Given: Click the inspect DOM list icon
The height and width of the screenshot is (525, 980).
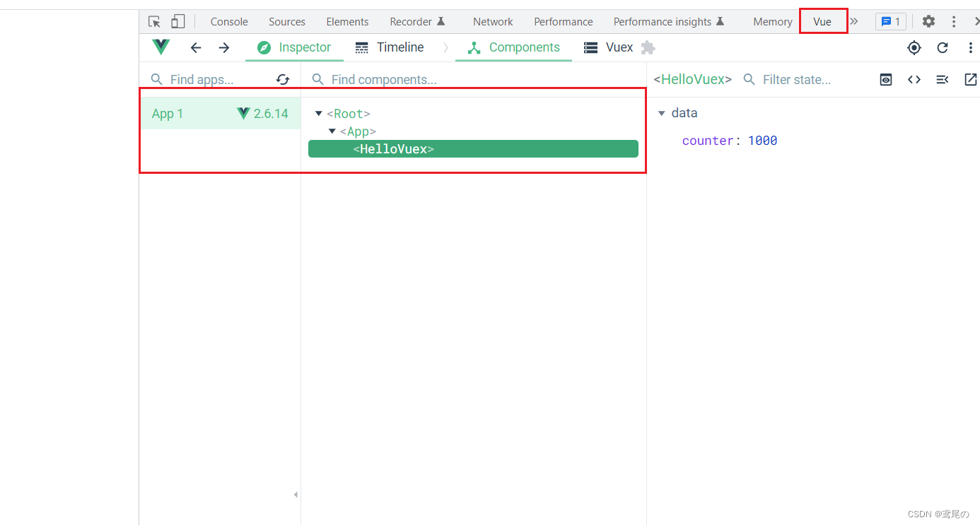Looking at the screenshot, I should tap(942, 80).
